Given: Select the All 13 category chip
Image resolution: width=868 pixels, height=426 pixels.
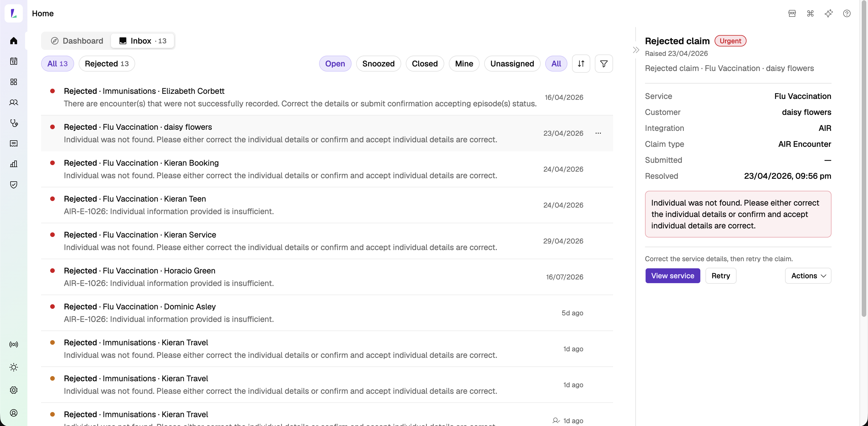Looking at the screenshot, I should (57, 64).
